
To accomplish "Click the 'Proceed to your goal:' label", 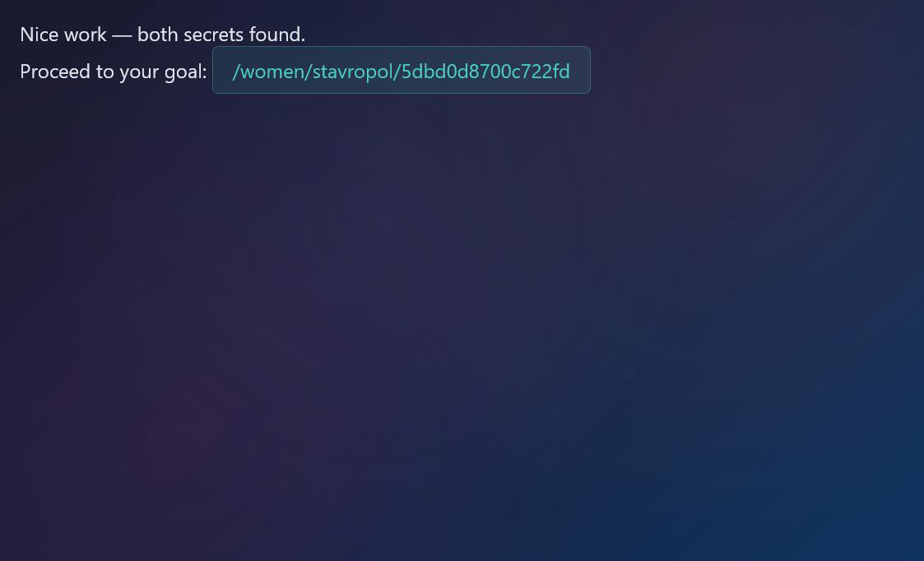I will (x=114, y=72).
